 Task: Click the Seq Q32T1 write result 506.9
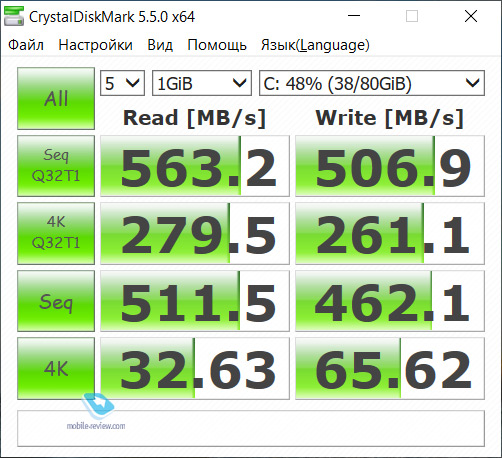(x=390, y=166)
